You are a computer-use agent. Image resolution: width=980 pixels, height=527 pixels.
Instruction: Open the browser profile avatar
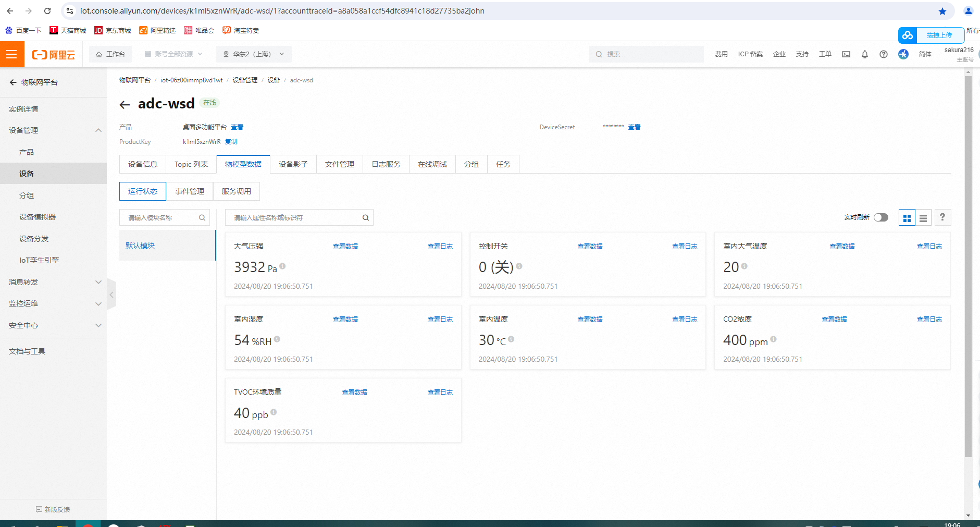click(968, 11)
